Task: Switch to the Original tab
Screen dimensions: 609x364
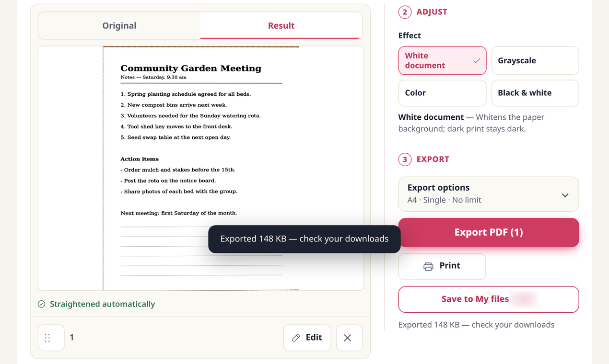Action: click(119, 26)
